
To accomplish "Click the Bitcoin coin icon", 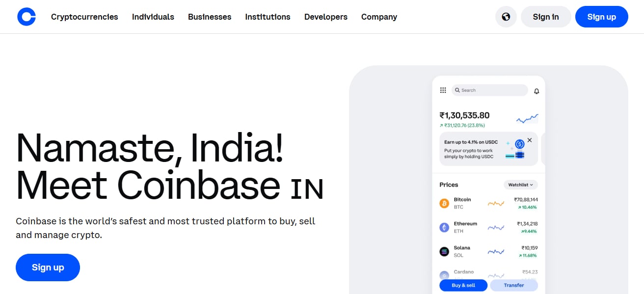I will 444,203.
